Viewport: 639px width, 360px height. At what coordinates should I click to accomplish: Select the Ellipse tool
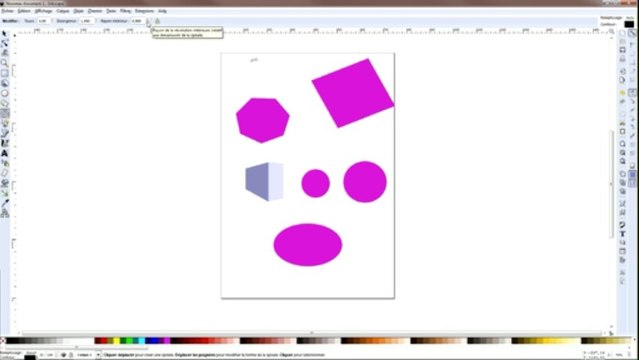pyautogui.click(x=4, y=93)
